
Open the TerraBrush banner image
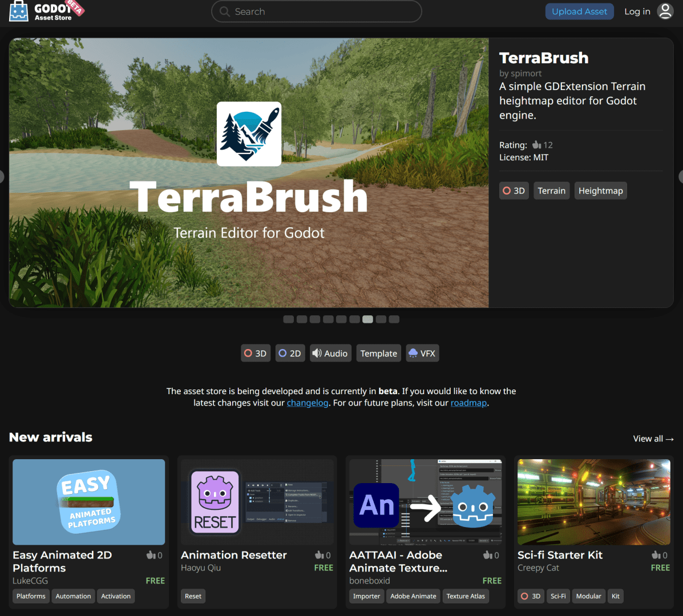click(249, 173)
